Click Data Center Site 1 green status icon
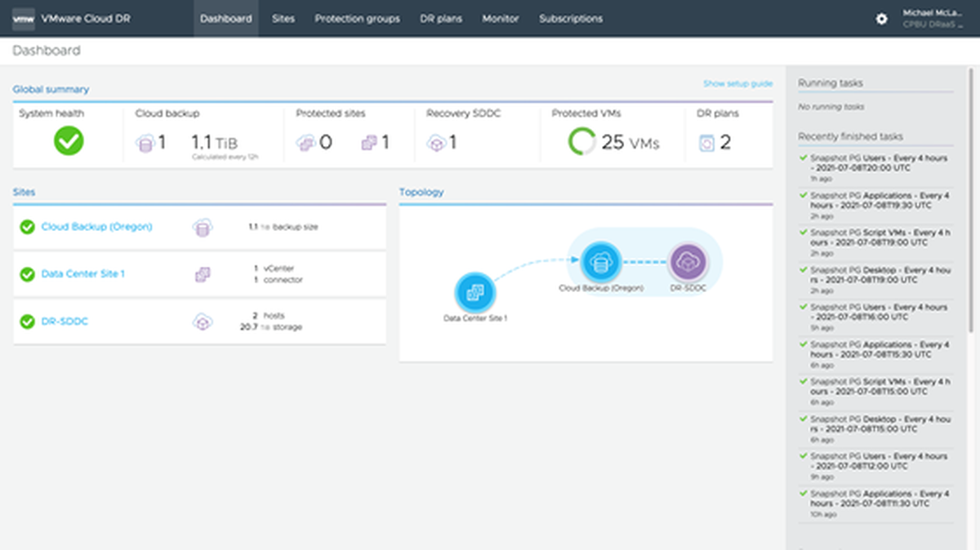 27,274
